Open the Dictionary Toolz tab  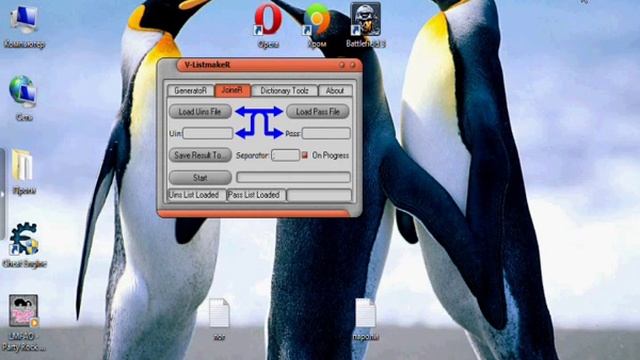coord(284,91)
